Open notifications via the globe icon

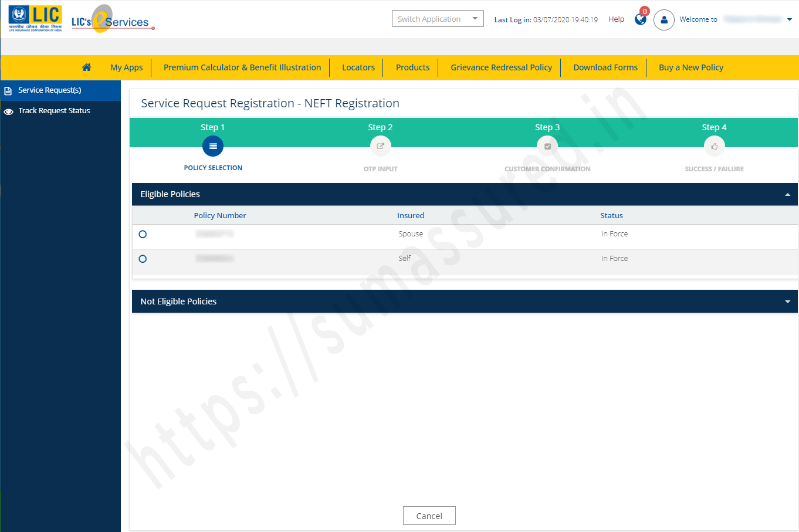click(641, 19)
